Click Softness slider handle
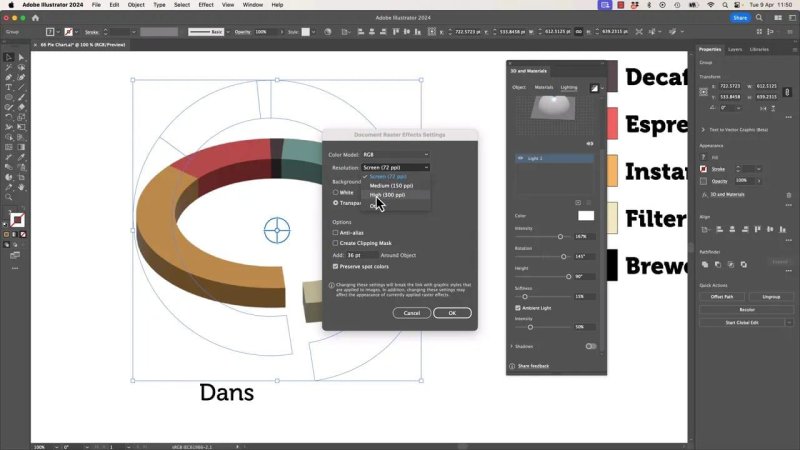The image size is (800, 450). click(524, 296)
